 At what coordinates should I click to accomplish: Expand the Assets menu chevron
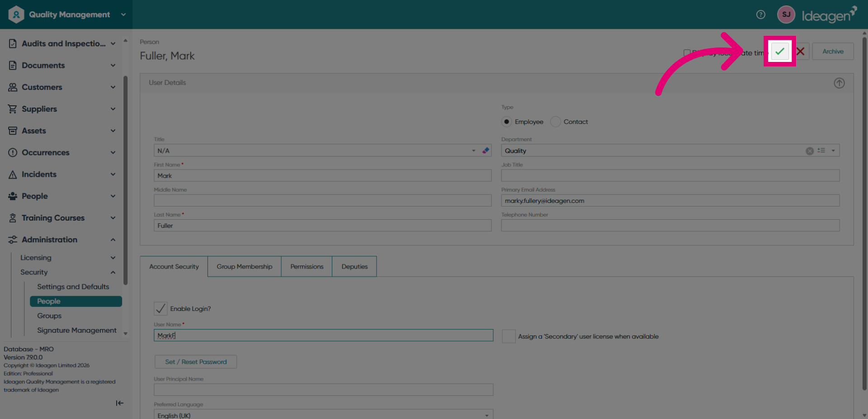pyautogui.click(x=113, y=131)
